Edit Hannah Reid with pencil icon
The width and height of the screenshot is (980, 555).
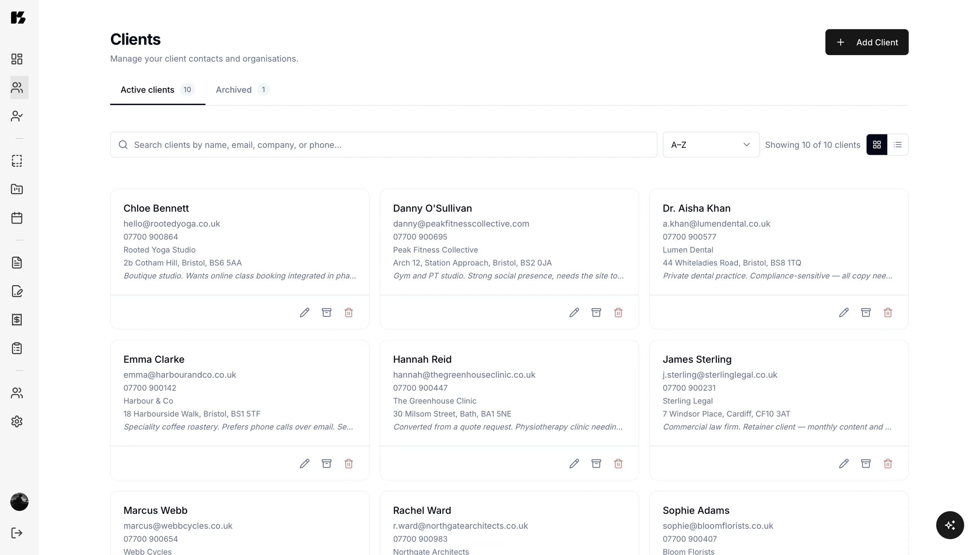[x=574, y=464]
